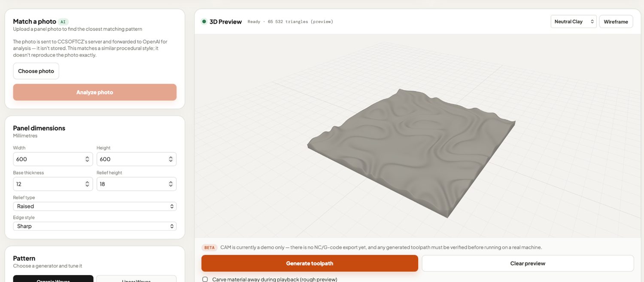Click the 'Pattern' section heading

pyautogui.click(x=24, y=258)
